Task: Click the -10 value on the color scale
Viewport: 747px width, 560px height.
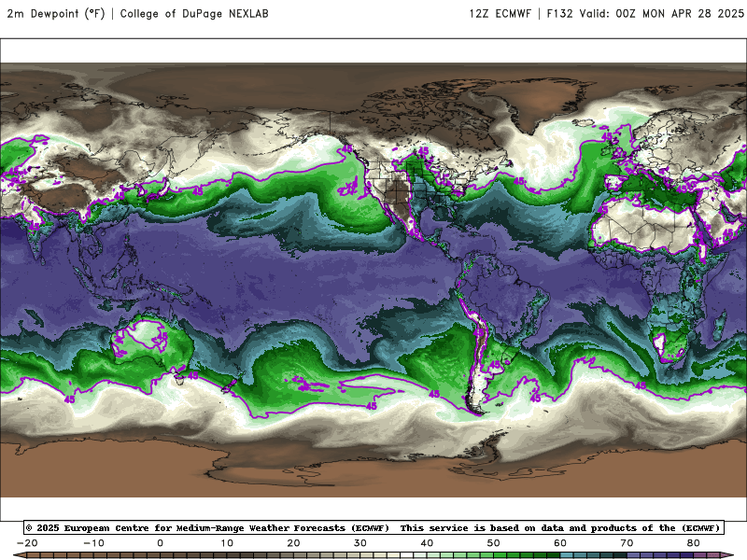Action: pos(93,543)
